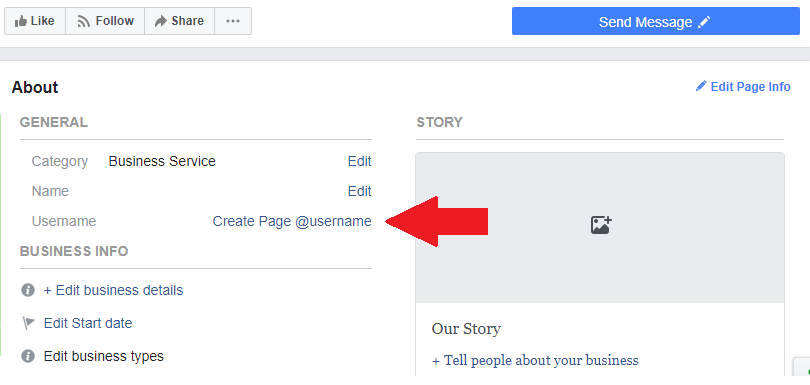Click Edit business types
810x385 pixels.
tap(103, 356)
